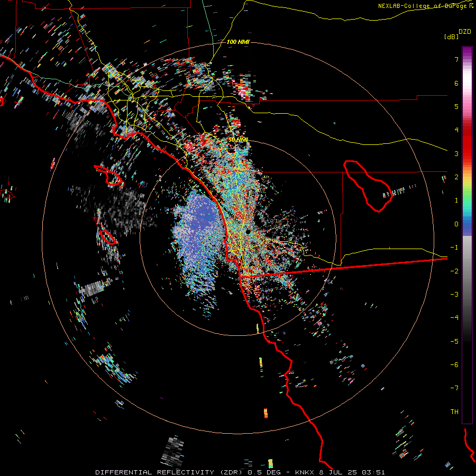Image resolution: width=476 pixels, height=476 pixels.
Task: Click the KNKX station identifier
Action: pos(305,472)
